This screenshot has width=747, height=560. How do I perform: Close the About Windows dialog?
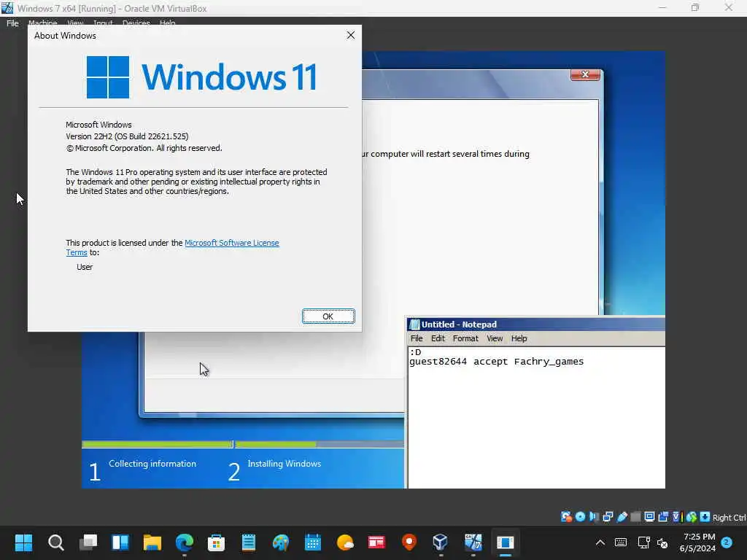(x=351, y=35)
